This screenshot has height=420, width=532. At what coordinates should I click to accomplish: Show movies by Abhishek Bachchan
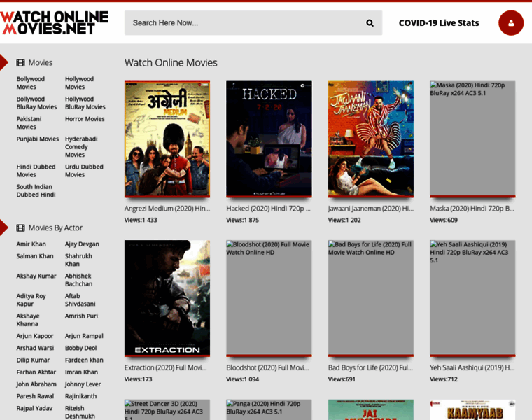pyautogui.click(x=78, y=280)
